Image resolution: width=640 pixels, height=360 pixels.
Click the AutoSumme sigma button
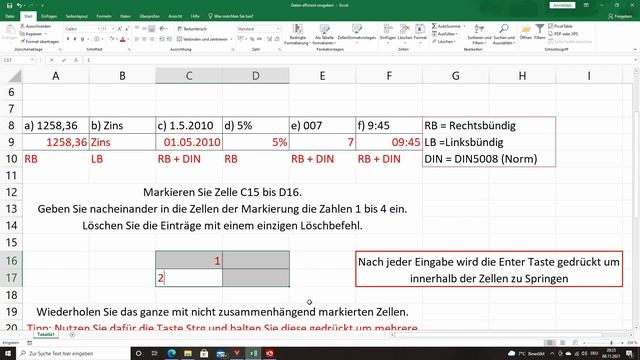click(x=434, y=26)
